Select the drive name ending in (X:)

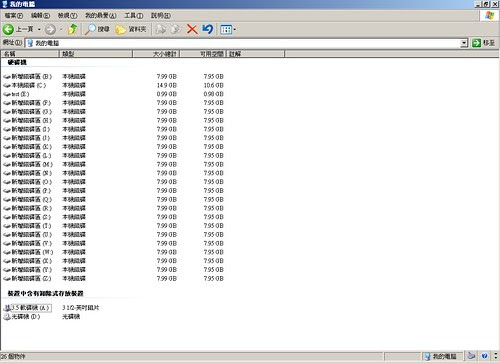[32, 261]
